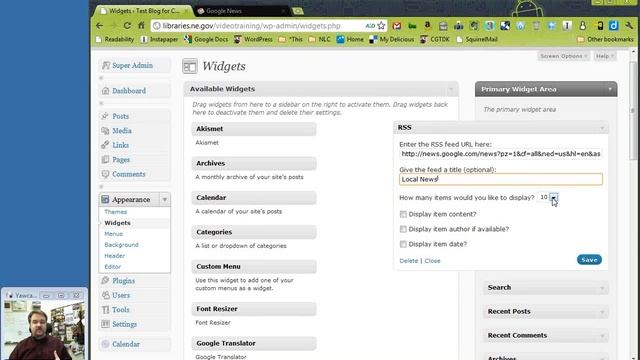
Task: Open the Other bookmarks folder
Action: [x=605, y=39]
